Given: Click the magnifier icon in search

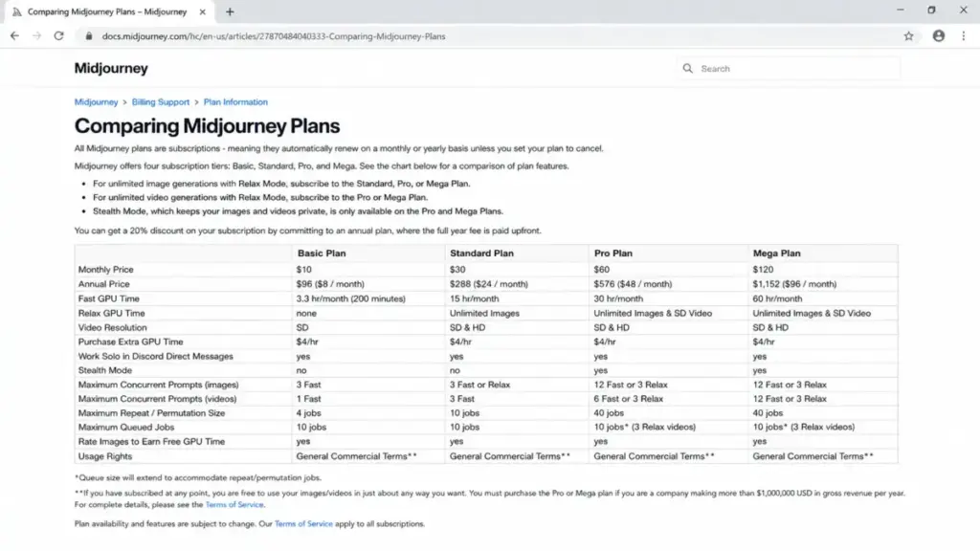Looking at the screenshot, I should (687, 69).
